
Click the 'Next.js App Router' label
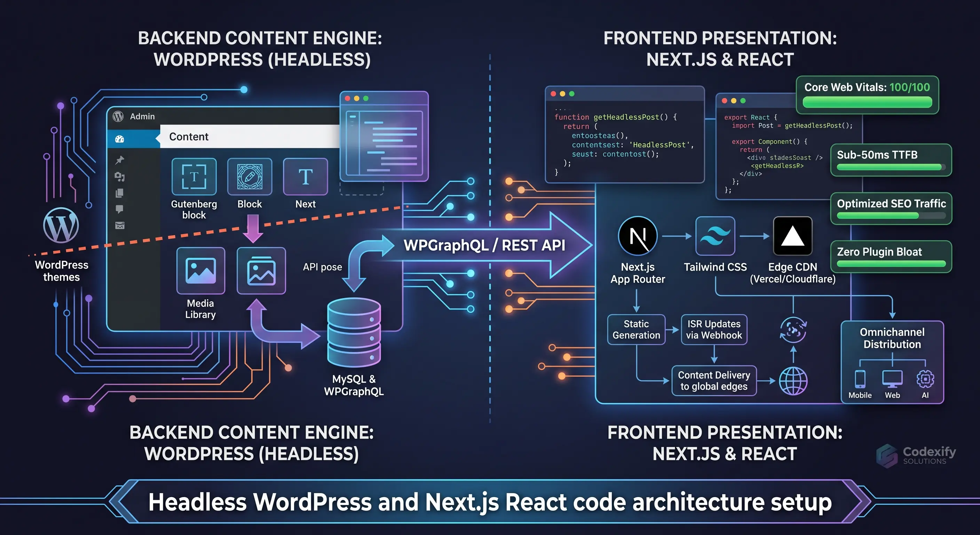(638, 273)
